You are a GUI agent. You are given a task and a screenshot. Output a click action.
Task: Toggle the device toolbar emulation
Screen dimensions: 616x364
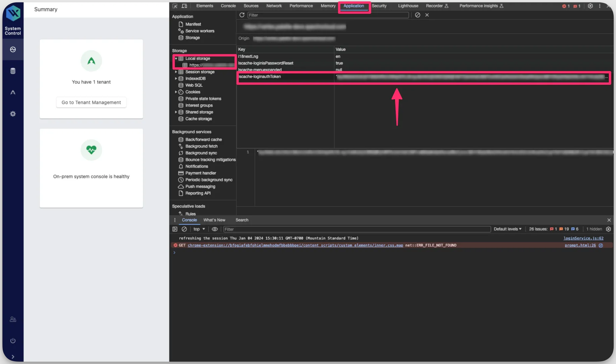[184, 6]
